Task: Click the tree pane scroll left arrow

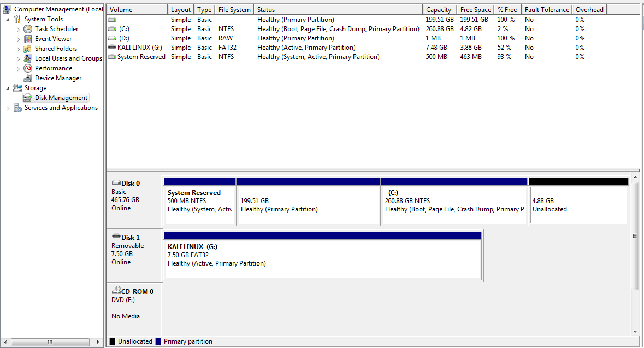Action: pos(5,342)
